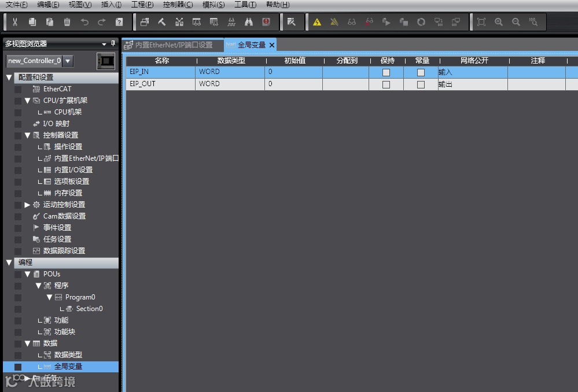Click the table and hammer toolbar icon
578x392 pixels.
291,22
